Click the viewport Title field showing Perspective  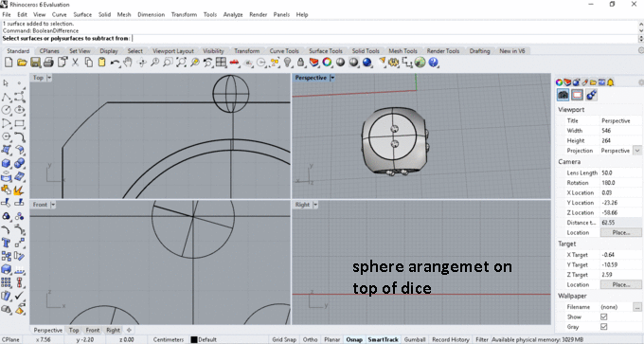pos(621,120)
